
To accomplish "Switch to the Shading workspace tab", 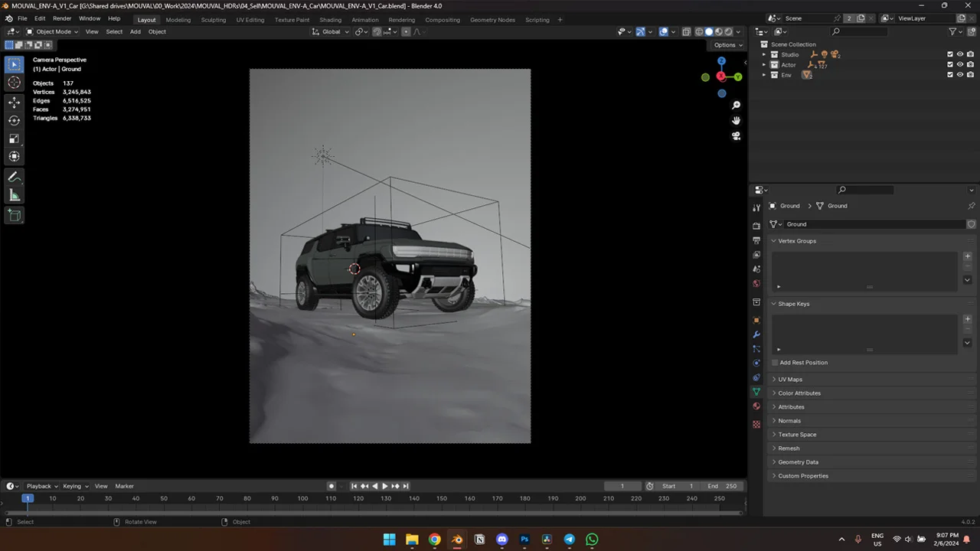I will coord(331,19).
